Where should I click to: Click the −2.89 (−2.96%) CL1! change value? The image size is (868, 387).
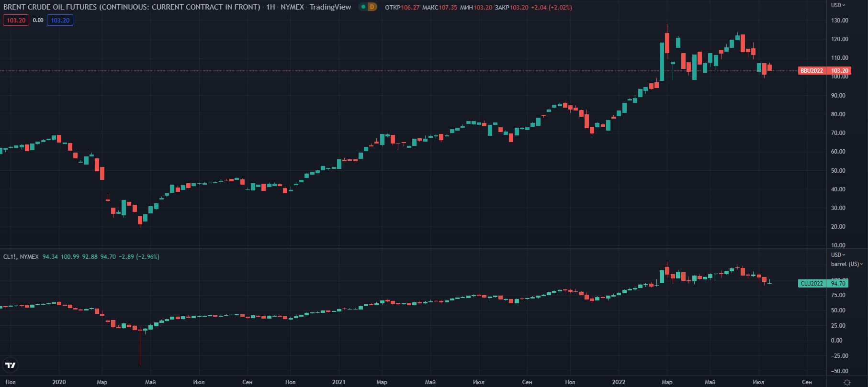coord(139,257)
